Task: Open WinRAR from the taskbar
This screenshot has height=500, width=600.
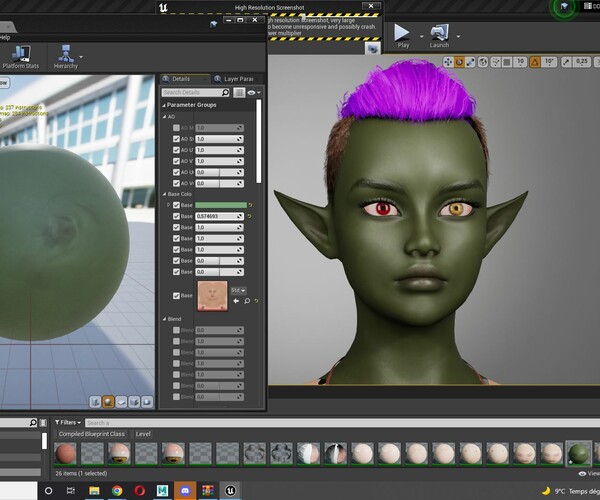Action: point(208,490)
